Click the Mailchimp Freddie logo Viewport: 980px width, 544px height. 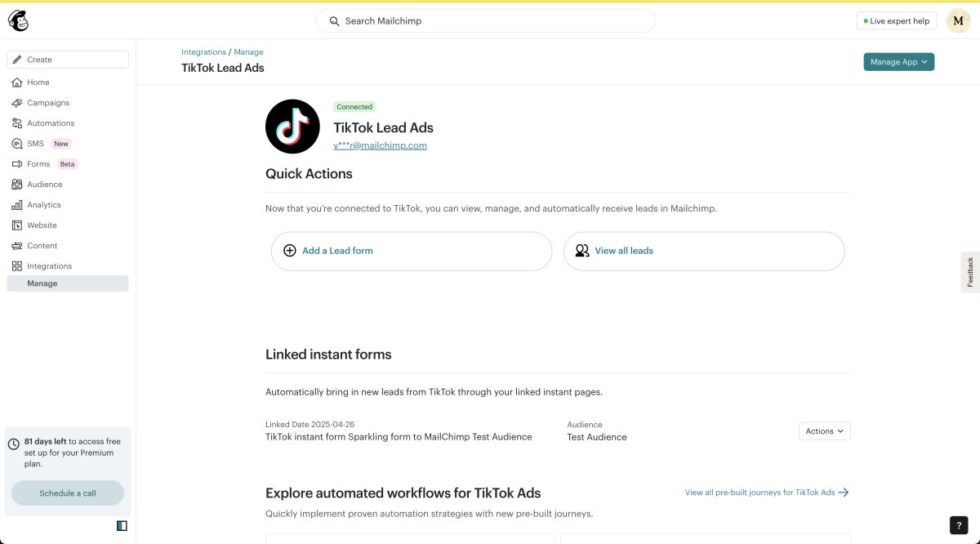[x=18, y=20]
